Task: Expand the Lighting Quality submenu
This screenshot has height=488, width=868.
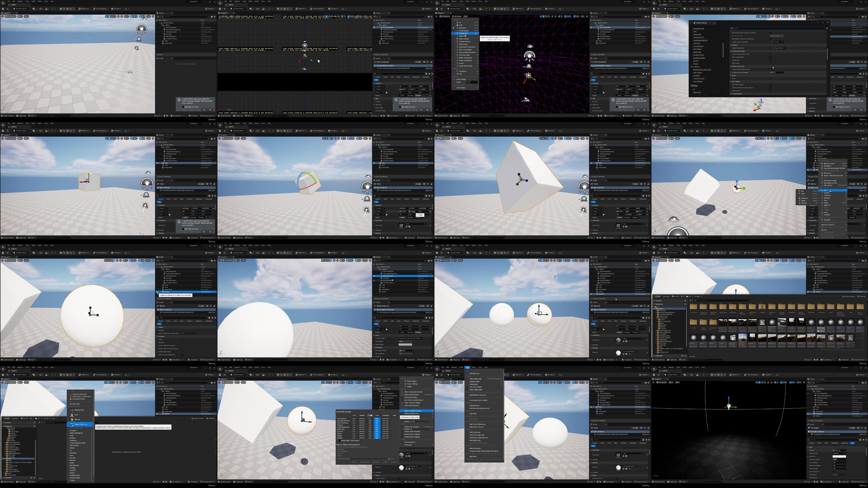Action: click(484, 381)
